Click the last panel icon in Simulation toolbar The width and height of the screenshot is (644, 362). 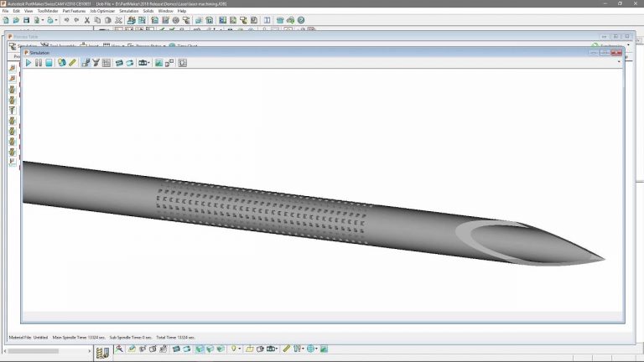tap(183, 63)
